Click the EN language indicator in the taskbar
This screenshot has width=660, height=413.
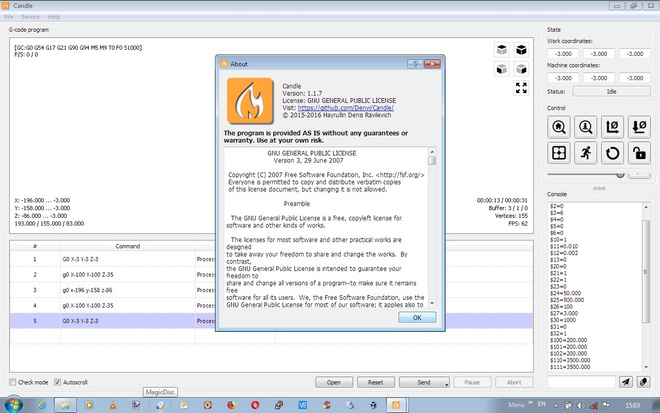pos(542,404)
